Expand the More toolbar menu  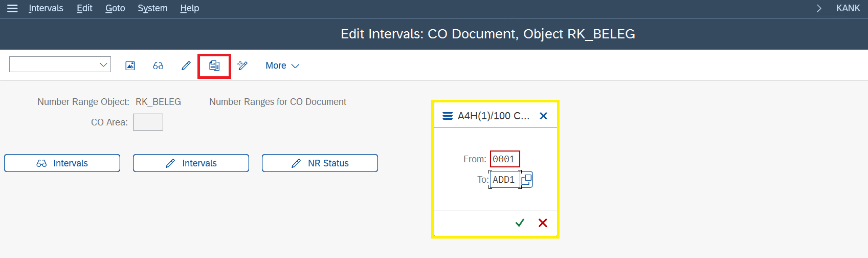click(282, 66)
